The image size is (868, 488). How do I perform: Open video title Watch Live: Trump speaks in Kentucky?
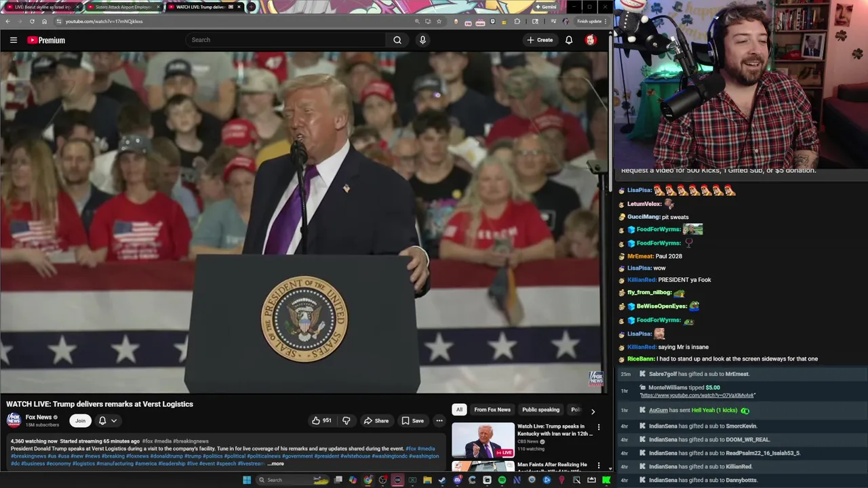point(555,430)
